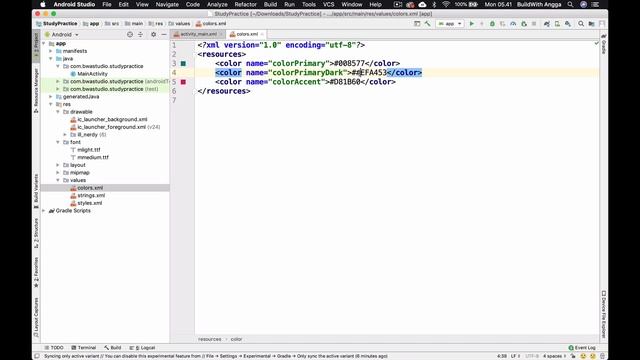This screenshot has width=640, height=360.
Task: Open Search Everywhere magnifier in toolbar
Action: pos(581,24)
